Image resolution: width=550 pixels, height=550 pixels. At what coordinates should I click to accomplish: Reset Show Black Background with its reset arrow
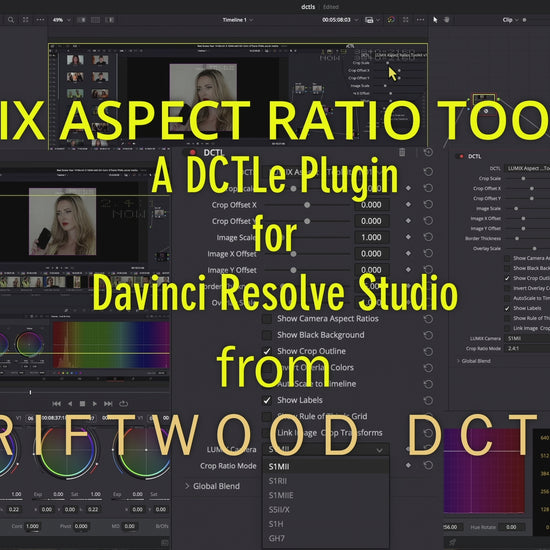pyautogui.click(x=428, y=335)
